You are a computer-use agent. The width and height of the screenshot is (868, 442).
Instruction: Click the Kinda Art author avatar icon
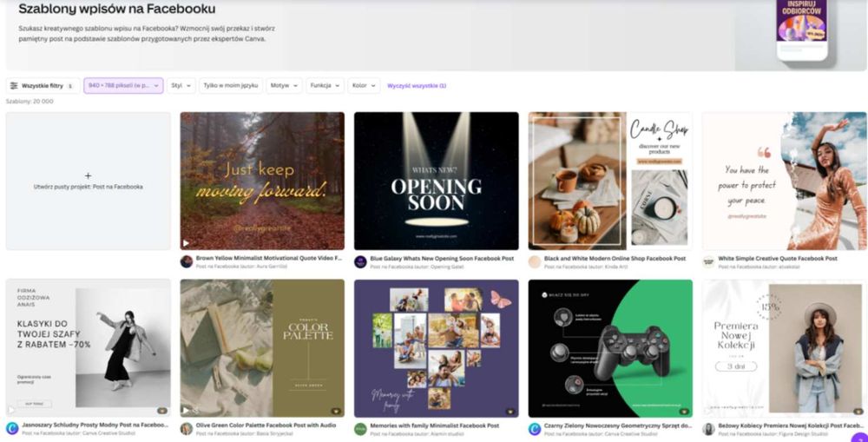pos(535,262)
